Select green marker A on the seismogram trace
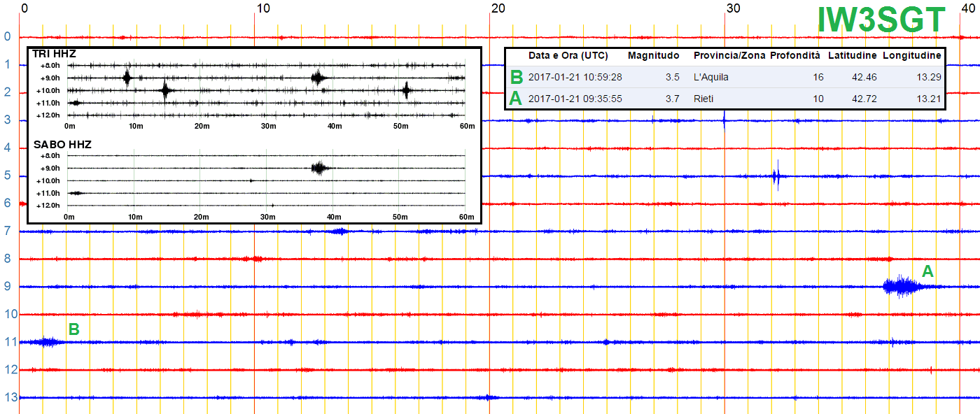Viewport: 980px width, 414px height. 927,271
